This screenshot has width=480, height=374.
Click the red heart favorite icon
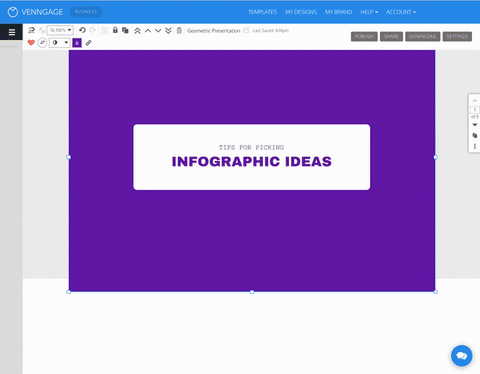tap(31, 43)
